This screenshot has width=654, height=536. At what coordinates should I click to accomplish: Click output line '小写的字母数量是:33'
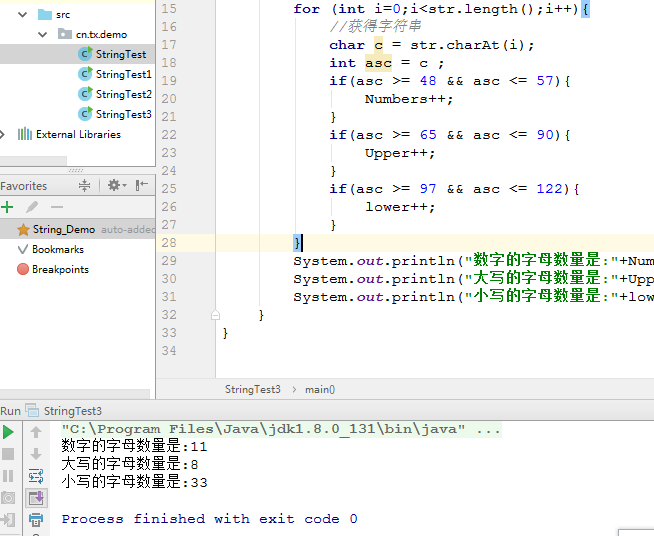[x=134, y=482]
